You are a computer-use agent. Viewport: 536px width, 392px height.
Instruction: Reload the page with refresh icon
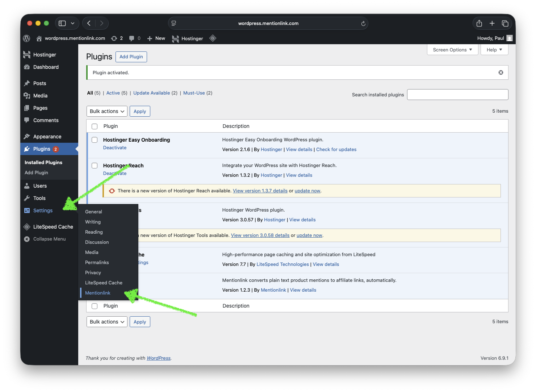coord(363,24)
